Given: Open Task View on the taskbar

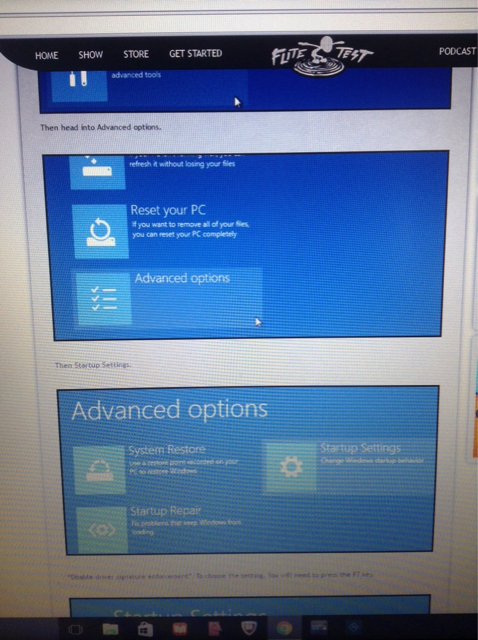Looking at the screenshot, I should point(76,629).
